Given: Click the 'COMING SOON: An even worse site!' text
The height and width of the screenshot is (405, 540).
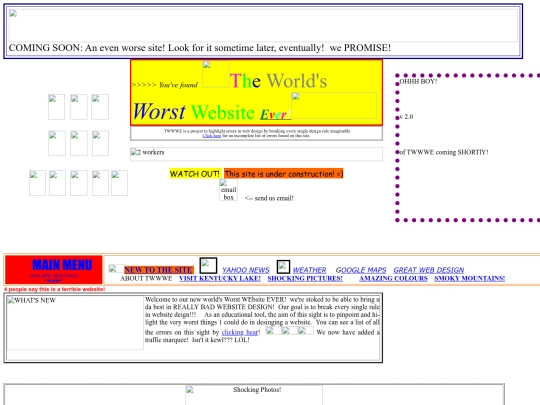Looking at the screenshot, I should pyautogui.click(x=200, y=48).
